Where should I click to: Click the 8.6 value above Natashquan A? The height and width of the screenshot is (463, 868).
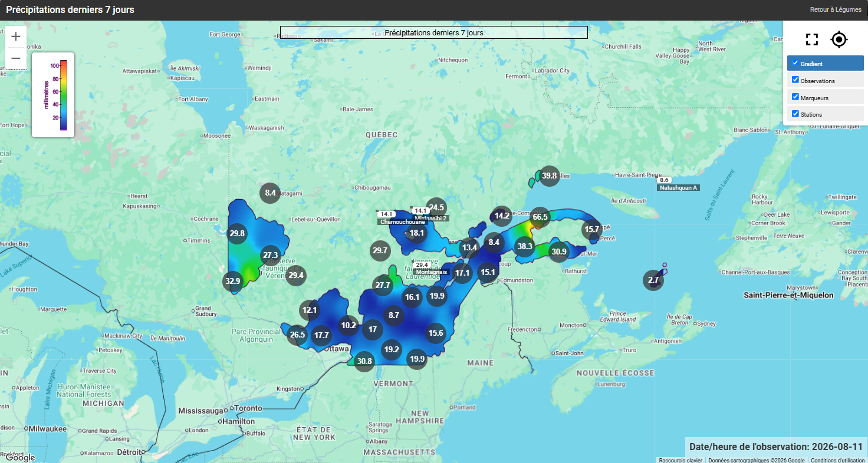click(665, 180)
